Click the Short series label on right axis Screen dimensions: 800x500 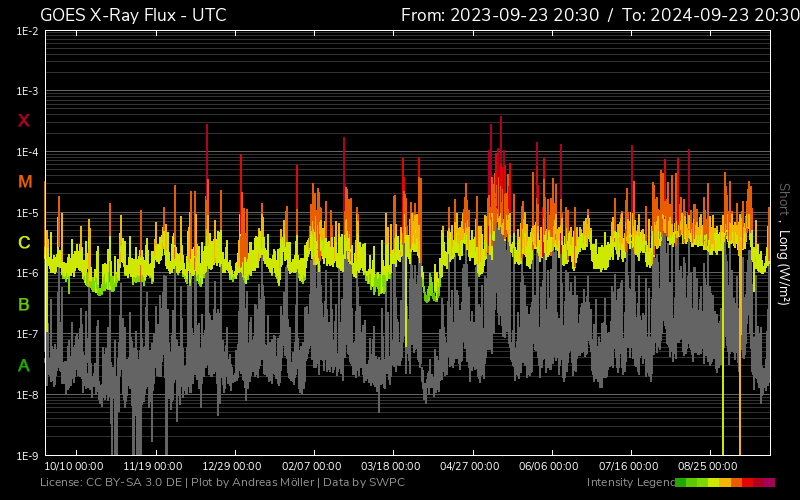click(784, 200)
